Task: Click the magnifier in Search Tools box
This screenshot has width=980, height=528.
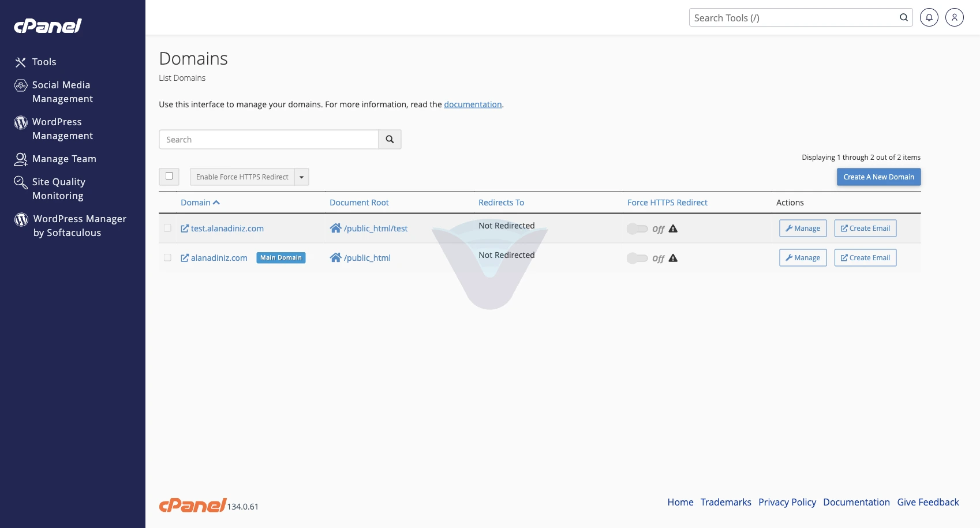Action: (904, 17)
